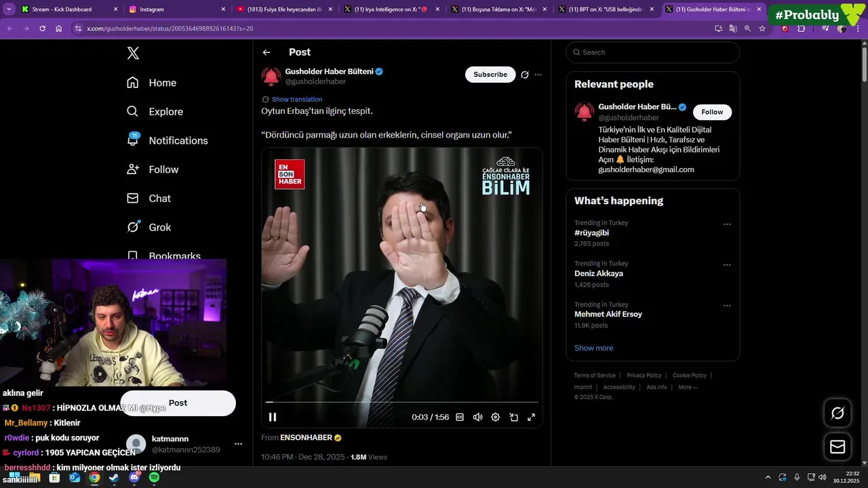Screen dimensions: 868x488
Task: Click the search input field
Action: [653, 52]
